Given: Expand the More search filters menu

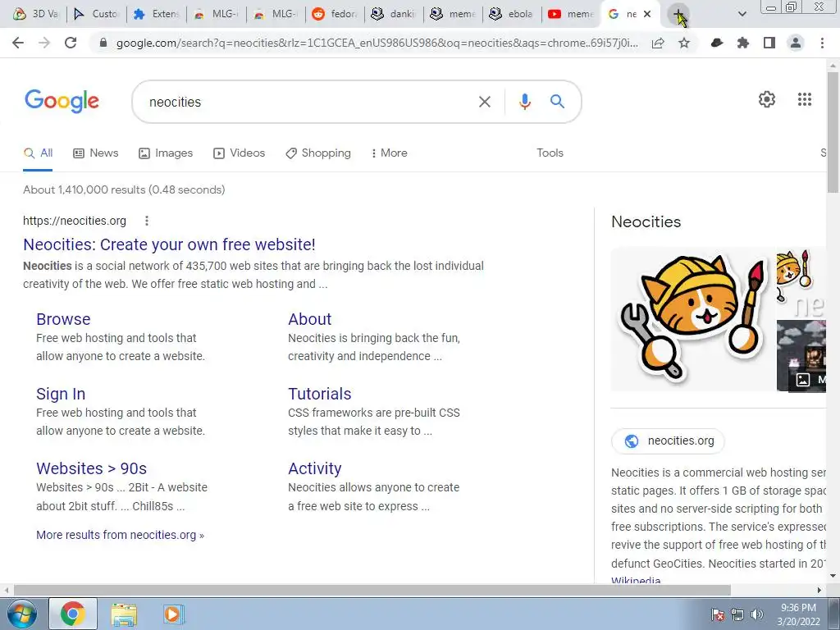Looking at the screenshot, I should pos(389,153).
